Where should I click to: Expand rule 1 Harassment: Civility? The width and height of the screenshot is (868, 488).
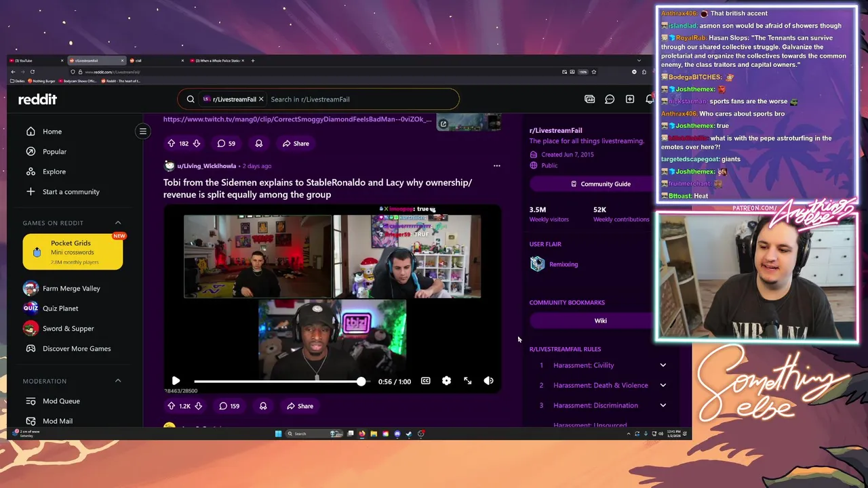pyautogui.click(x=602, y=365)
